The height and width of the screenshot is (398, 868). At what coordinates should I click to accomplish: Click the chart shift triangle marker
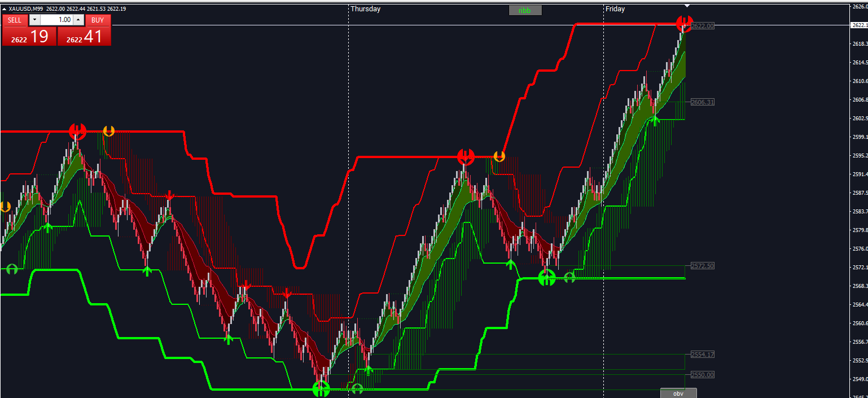(687, 6)
